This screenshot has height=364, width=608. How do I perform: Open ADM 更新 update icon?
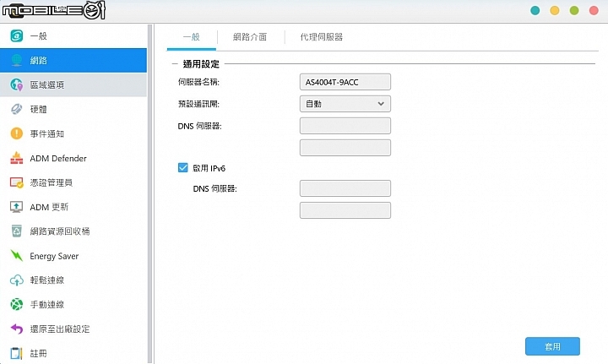(16, 207)
